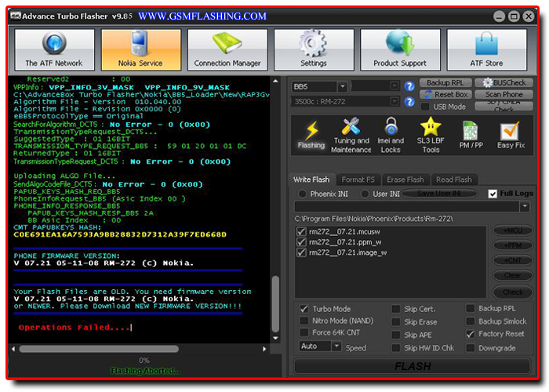Click log scroll right arrow
The image size is (549, 392).
coord(264,349)
